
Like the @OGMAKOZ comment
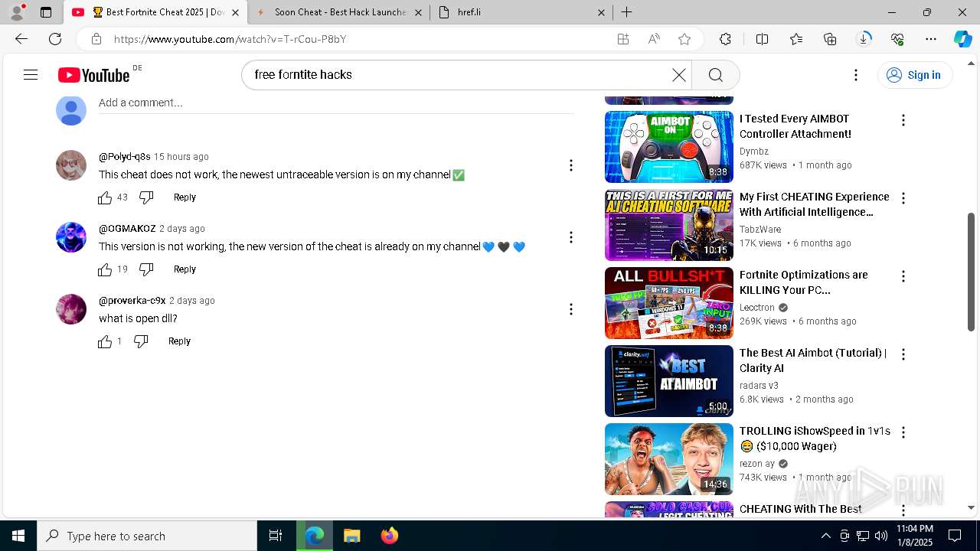click(x=105, y=269)
